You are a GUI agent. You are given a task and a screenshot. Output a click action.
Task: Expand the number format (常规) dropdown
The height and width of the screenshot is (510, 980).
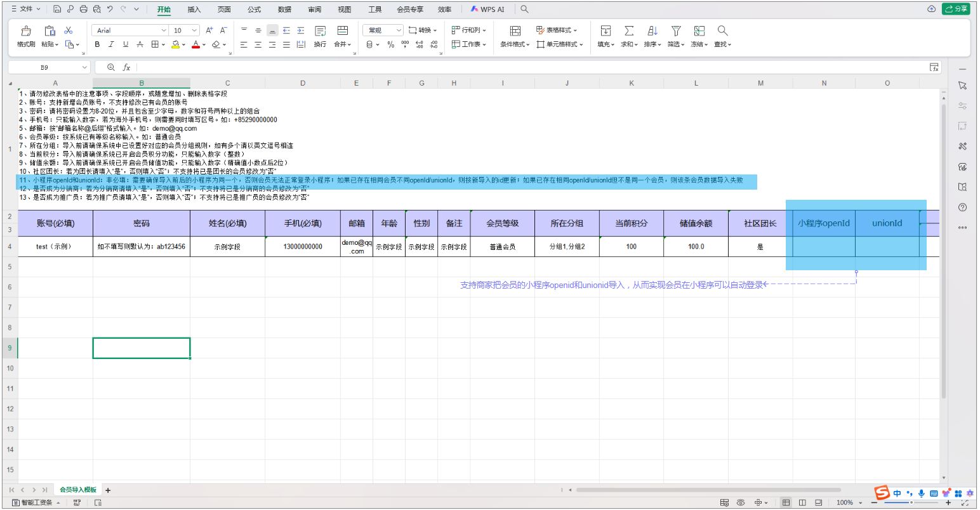pyautogui.click(x=399, y=30)
